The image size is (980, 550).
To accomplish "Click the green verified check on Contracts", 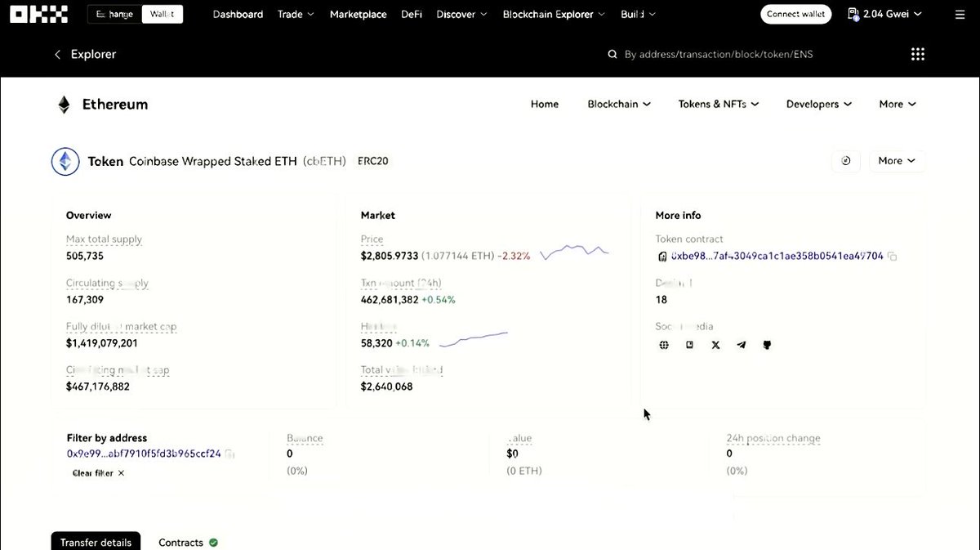I will (x=213, y=543).
